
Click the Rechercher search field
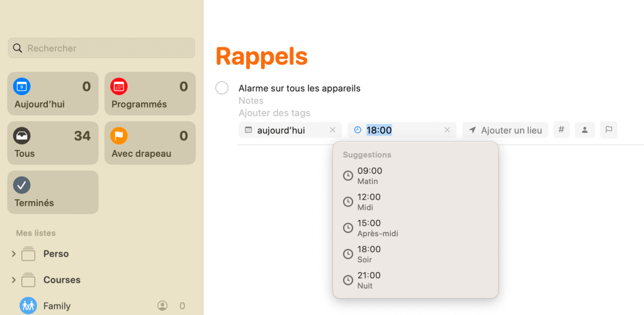pyautogui.click(x=101, y=48)
